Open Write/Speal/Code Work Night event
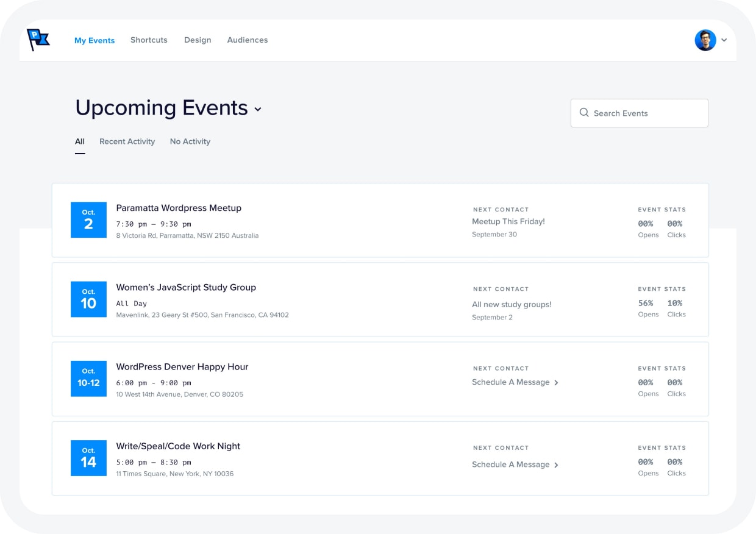Viewport: 756px width, 534px height. point(178,446)
